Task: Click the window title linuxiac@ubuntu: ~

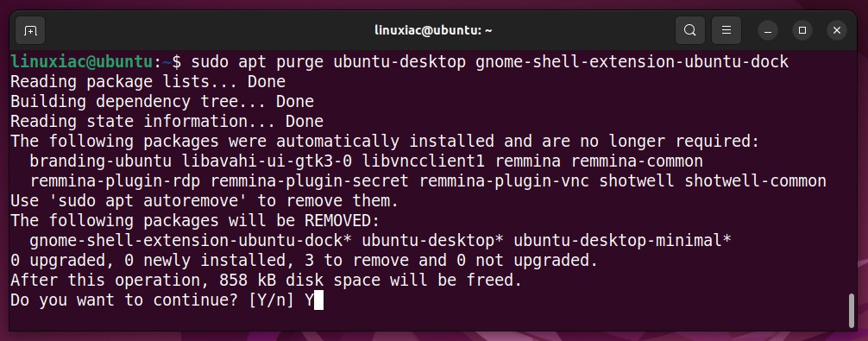Action: pyautogui.click(x=433, y=30)
